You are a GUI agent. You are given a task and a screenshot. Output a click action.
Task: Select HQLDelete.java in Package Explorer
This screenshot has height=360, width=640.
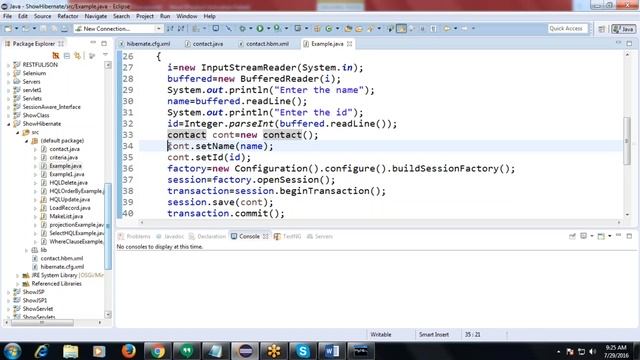tap(68, 183)
